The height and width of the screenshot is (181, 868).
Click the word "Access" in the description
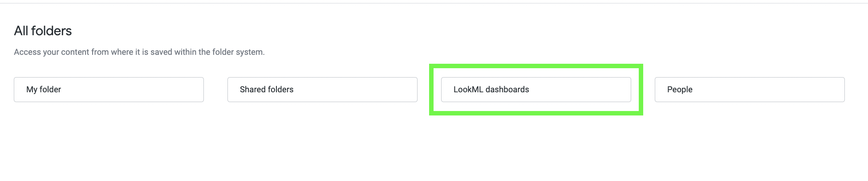(x=27, y=52)
